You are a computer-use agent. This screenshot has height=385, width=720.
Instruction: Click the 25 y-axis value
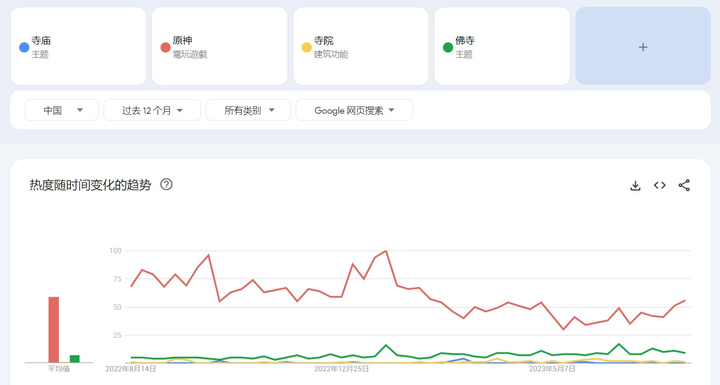[117, 335]
